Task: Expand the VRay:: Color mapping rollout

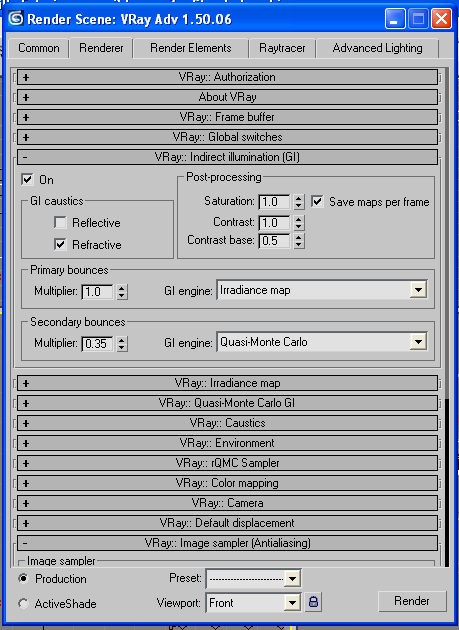Action: [227, 483]
